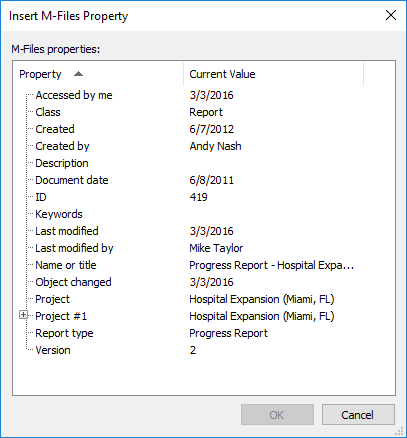Choose the Created property
This screenshot has height=438, width=407.
click(55, 129)
